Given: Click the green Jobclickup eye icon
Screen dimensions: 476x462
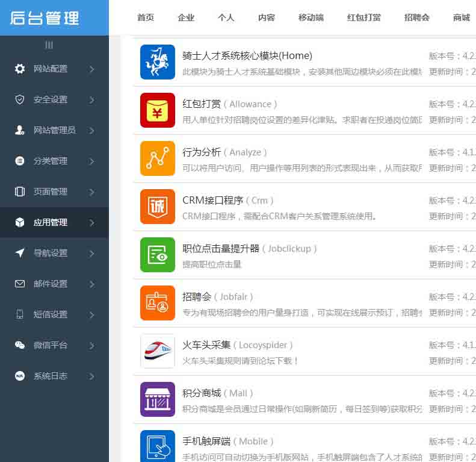Looking at the screenshot, I should click(158, 255).
